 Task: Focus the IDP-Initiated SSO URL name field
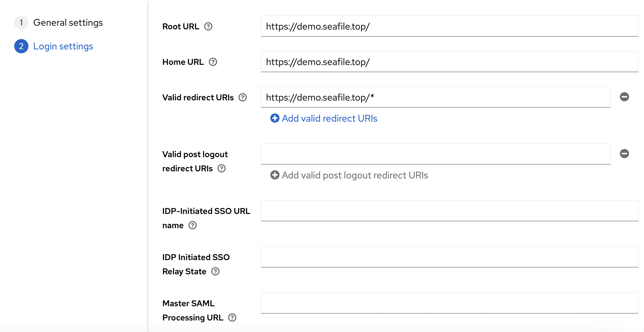coord(449,211)
